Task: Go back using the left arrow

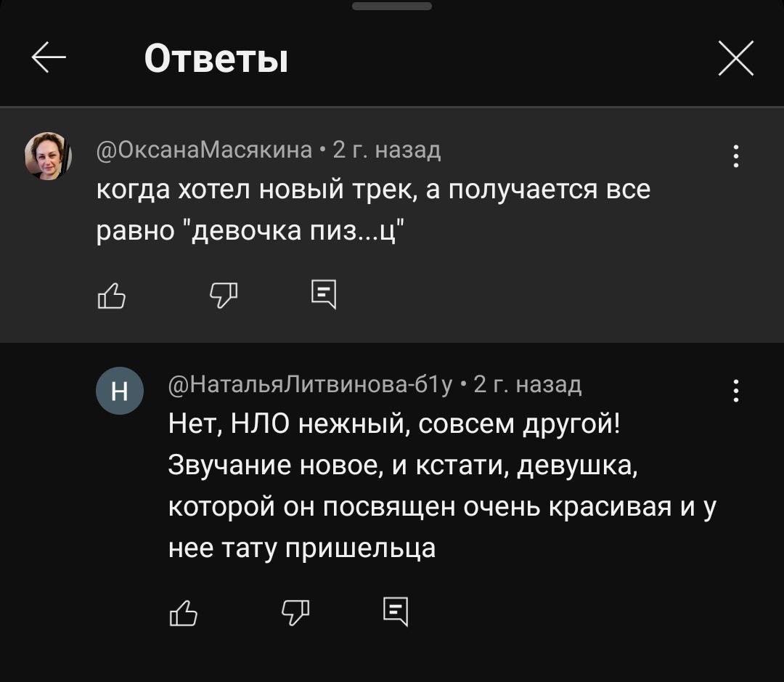Action: (49, 57)
